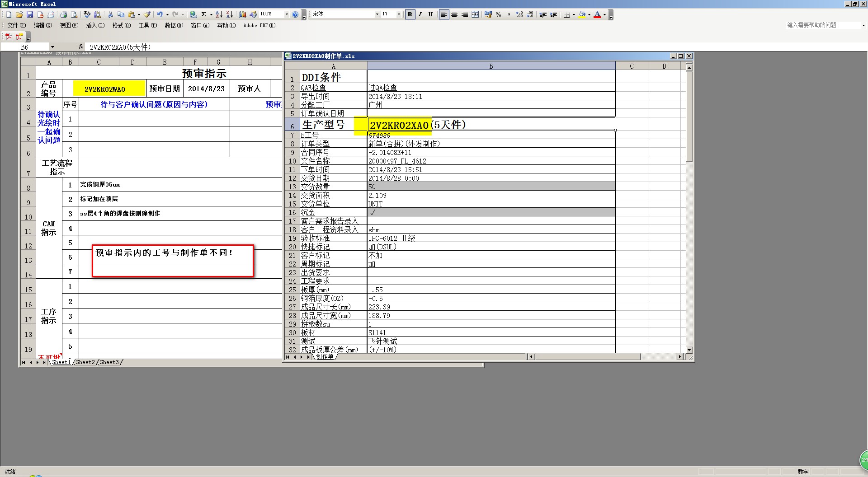
Task: Select the cell showing IPC-6012 Ⅱ级
Action: tap(491, 238)
